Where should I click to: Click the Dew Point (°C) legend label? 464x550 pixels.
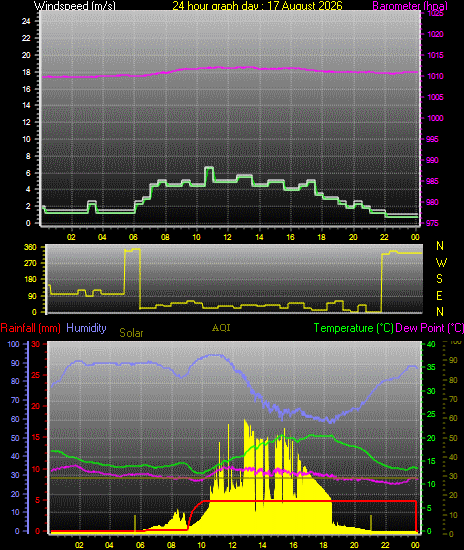pos(430,328)
